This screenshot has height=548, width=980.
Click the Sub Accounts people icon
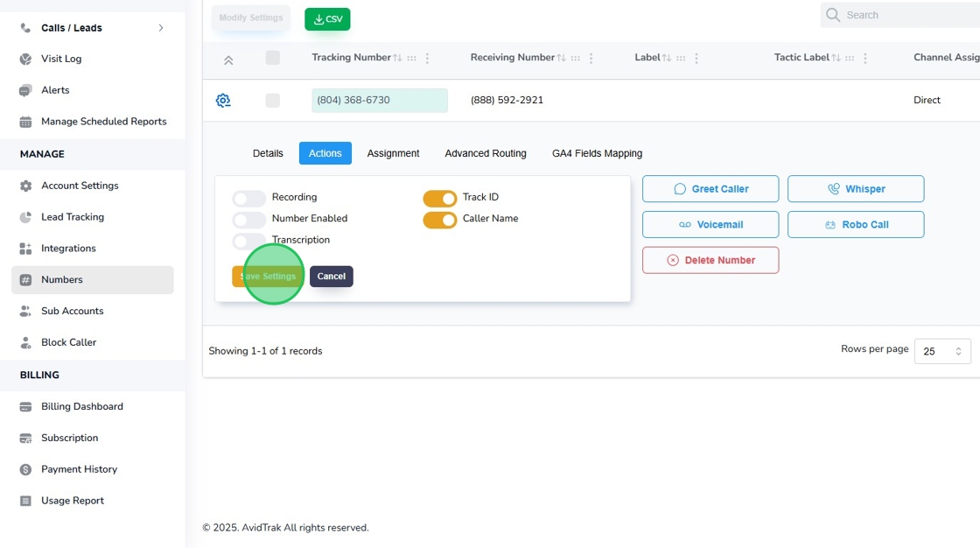tap(25, 311)
